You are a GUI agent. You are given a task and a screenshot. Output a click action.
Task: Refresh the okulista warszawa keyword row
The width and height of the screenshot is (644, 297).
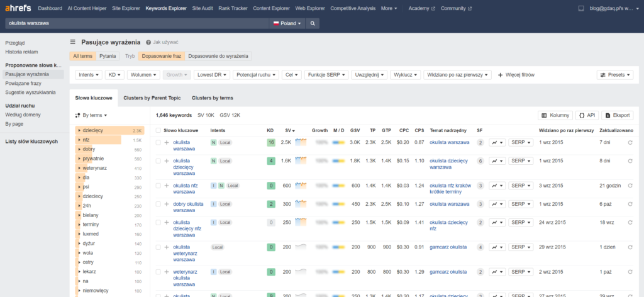coord(630,143)
